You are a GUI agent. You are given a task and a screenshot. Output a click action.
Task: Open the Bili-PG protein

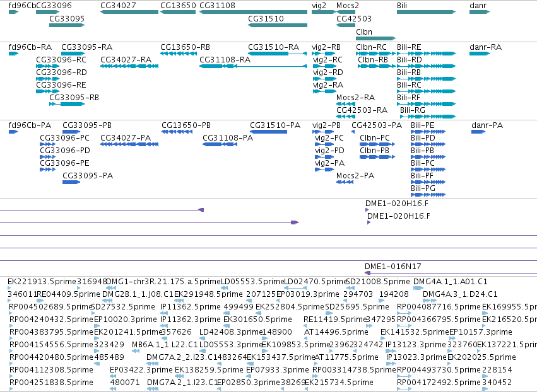pyautogui.click(x=428, y=195)
